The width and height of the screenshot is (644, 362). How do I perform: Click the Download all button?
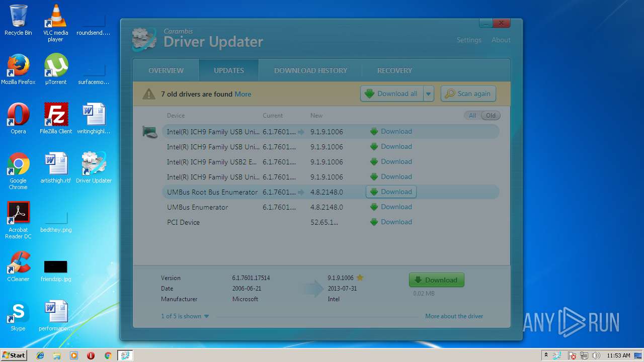point(392,94)
